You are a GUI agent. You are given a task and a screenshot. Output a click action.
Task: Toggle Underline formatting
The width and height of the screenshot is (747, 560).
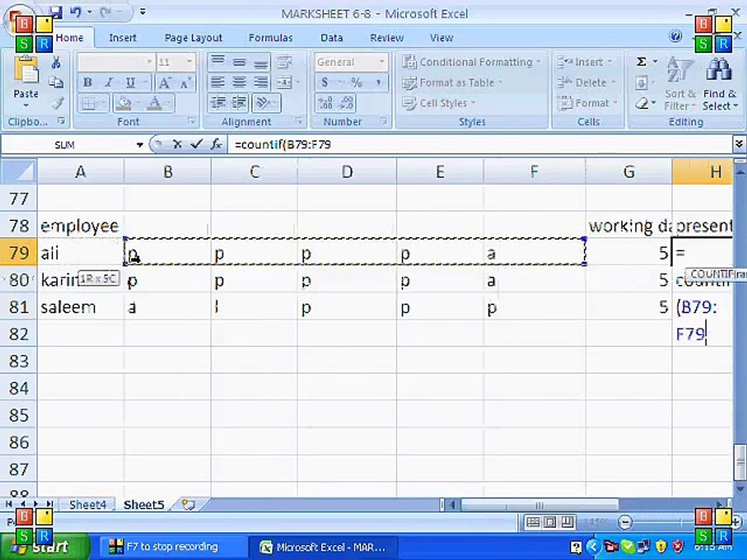click(x=131, y=82)
